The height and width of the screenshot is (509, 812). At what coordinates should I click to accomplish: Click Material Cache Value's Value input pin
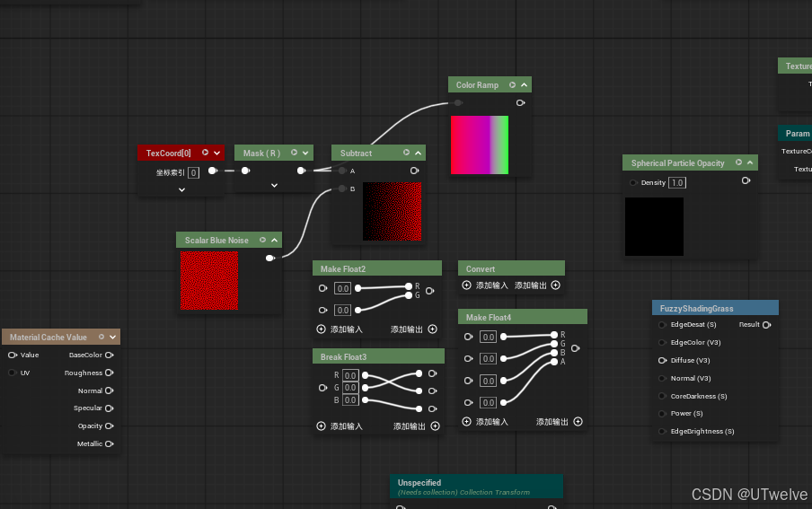coord(13,355)
